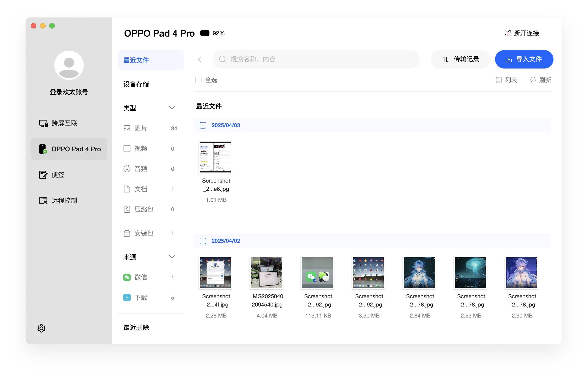Click the 2025/04/02 date label

pos(226,241)
